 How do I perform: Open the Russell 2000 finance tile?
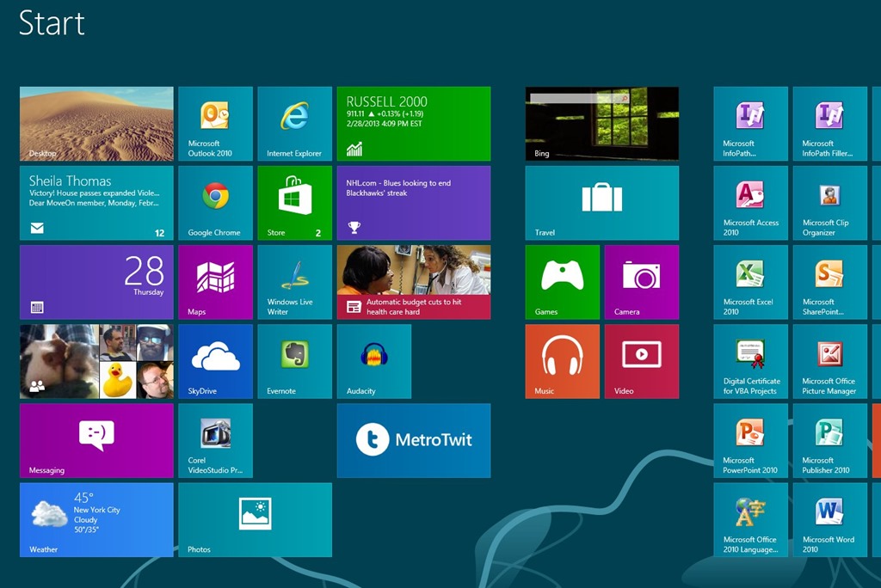tap(413, 123)
